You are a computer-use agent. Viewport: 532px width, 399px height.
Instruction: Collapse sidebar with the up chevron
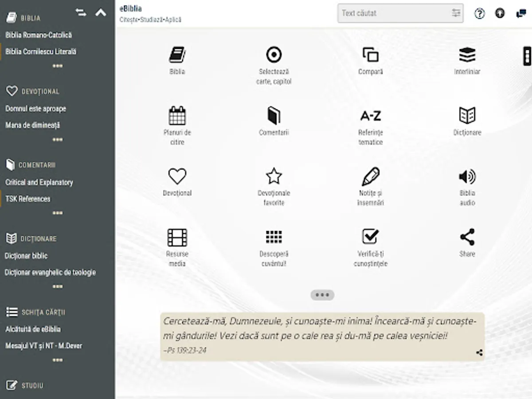click(x=101, y=12)
